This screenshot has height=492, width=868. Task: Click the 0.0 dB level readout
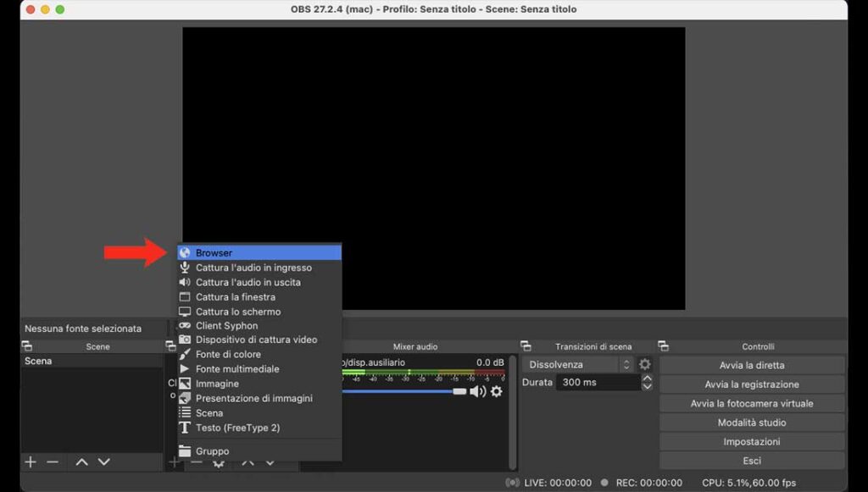click(x=491, y=362)
